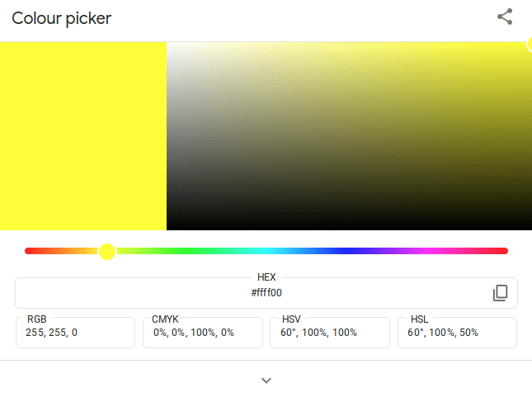
Task: Click the solid yellow colour preview swatch
Action: tap(83, 136)
